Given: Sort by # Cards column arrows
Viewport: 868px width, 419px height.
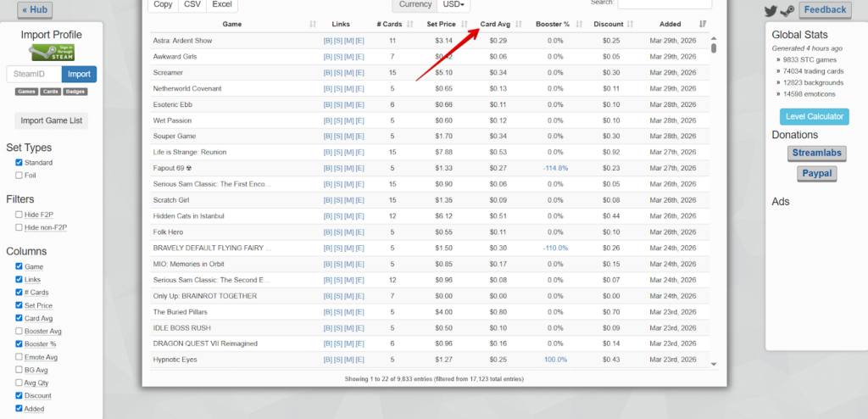Looking at the screenshot, I should pos(410,25).
